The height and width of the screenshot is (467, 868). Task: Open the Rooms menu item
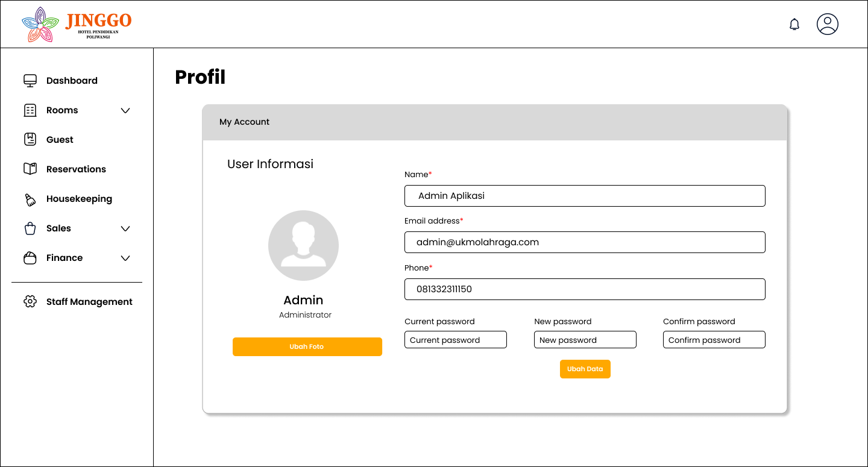[x=62, y=110]
